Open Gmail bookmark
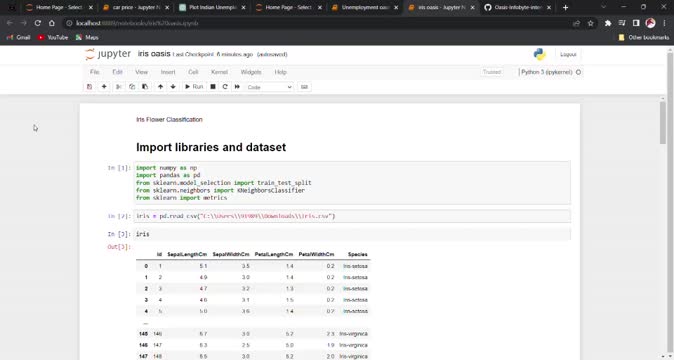Viewport: 674px width, 360px height. [x=18, y=37]
